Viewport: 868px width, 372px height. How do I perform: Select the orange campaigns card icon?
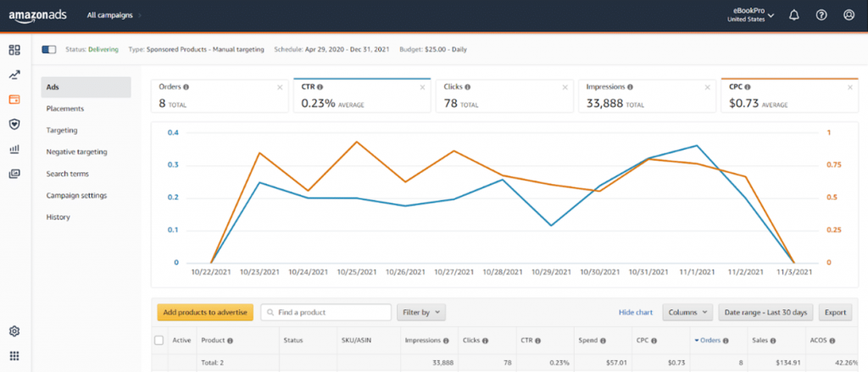14,100
